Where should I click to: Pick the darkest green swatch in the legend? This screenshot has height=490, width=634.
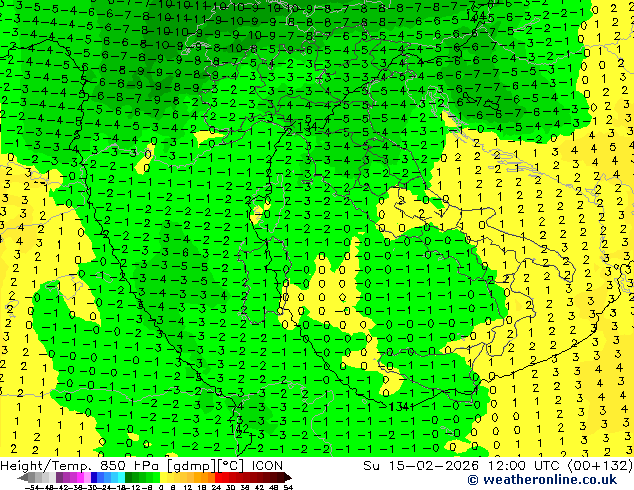point(129,477)
